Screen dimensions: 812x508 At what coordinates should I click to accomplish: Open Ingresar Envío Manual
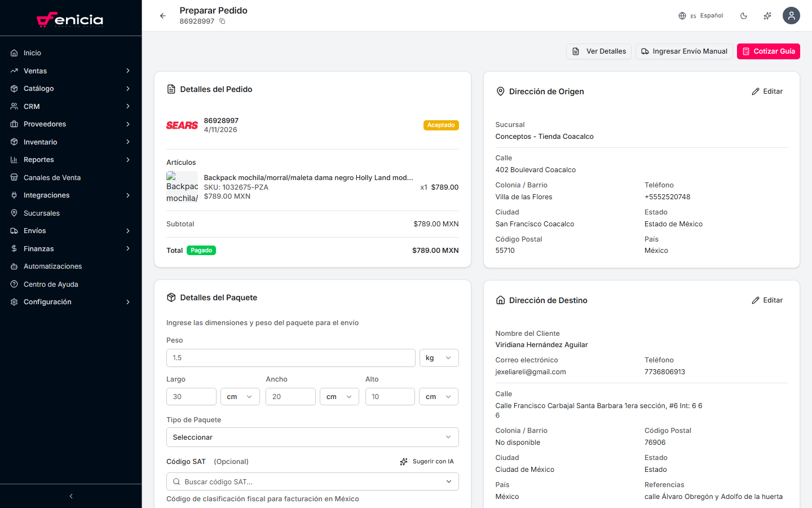(684, 51)
